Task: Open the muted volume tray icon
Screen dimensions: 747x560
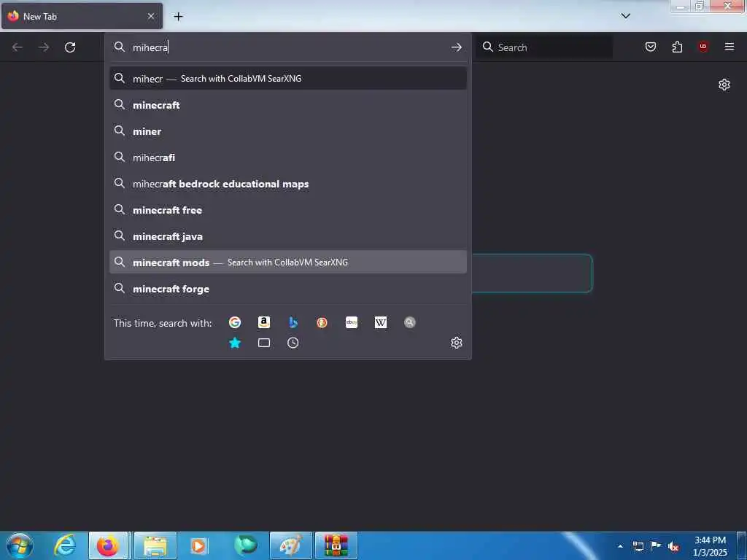Action: click(x=673, y=546)
